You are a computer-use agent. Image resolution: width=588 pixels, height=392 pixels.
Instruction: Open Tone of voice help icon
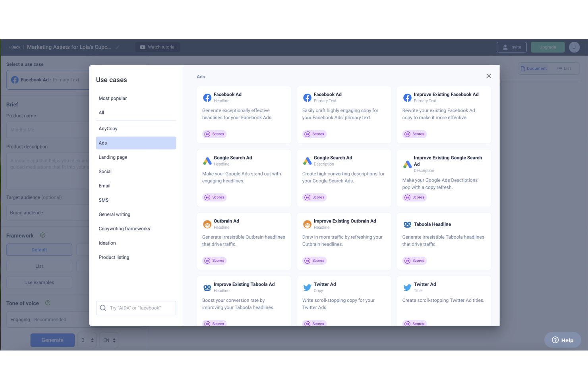click(48, 303)
